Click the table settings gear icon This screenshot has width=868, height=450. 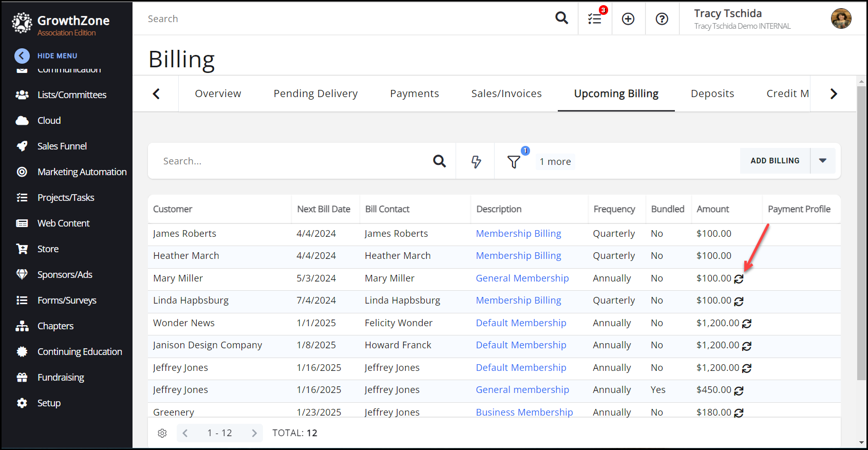162,433
